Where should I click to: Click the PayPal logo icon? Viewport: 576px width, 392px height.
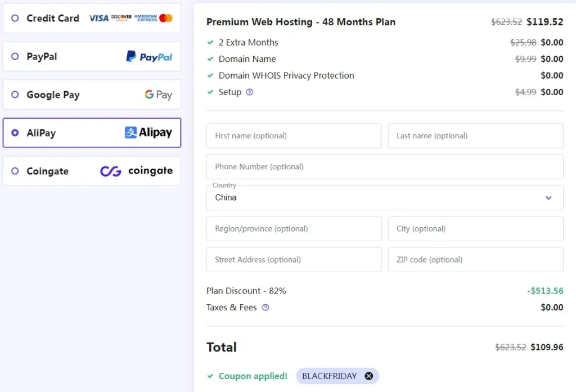tap(148, 57)
